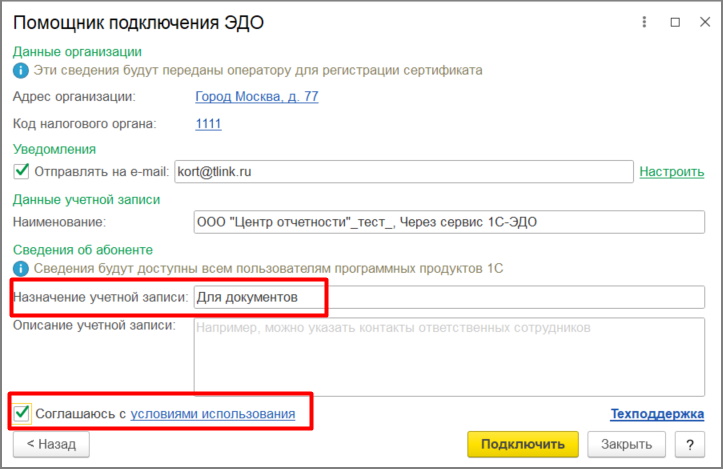Click into the Назначение учетной записи field
The width and height of the screenshot is (723, 469).
point(449,297)
